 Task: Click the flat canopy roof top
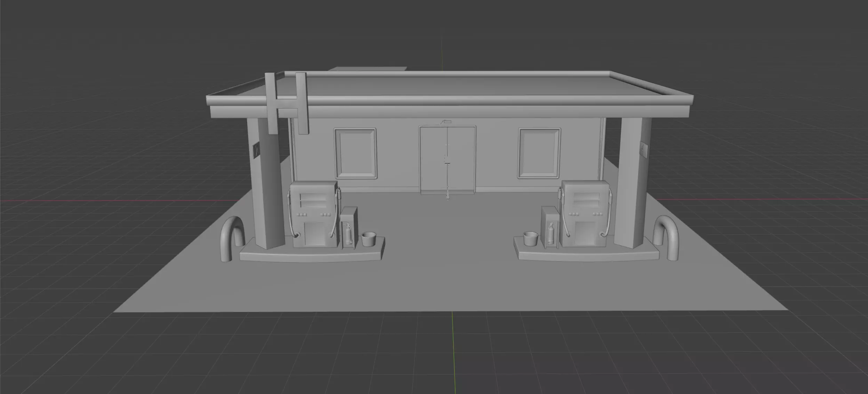[449, 87]
